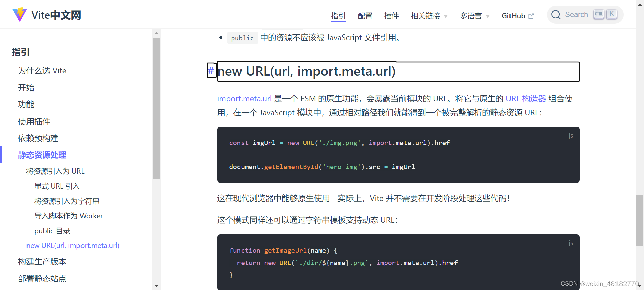
Task: Click the public inline code text
Action: [243, 38]
